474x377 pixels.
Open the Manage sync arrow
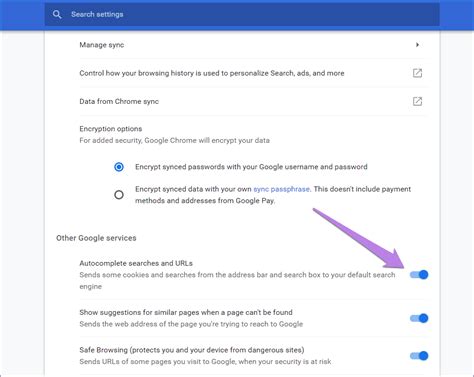417,45
